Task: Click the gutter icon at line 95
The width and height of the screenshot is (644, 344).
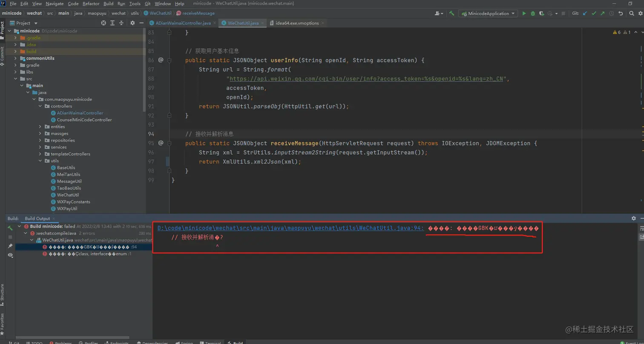Action: (161, 143)
